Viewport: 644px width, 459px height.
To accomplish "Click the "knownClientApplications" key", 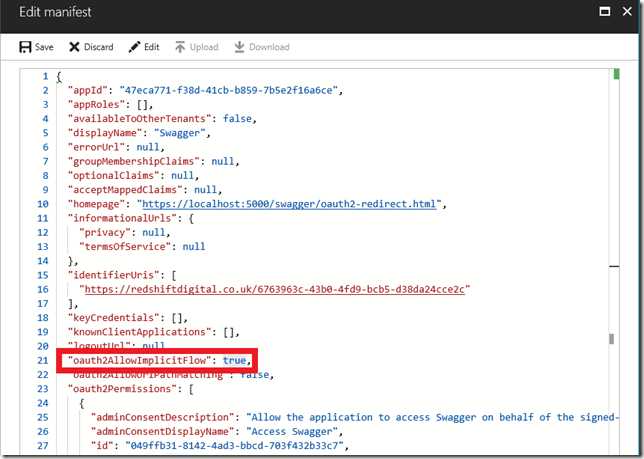I will click(142, 332).
